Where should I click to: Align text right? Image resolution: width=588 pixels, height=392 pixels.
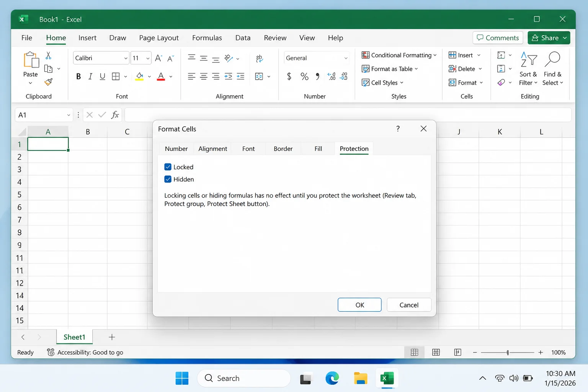pos(216,77)
